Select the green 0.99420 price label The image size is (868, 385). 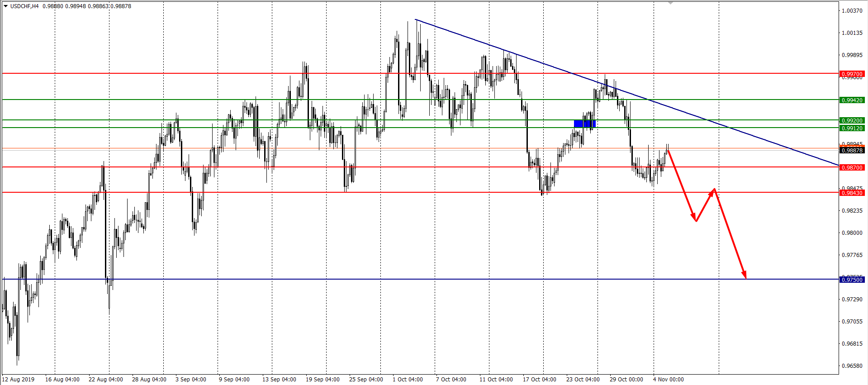click(x=852, y=100)
